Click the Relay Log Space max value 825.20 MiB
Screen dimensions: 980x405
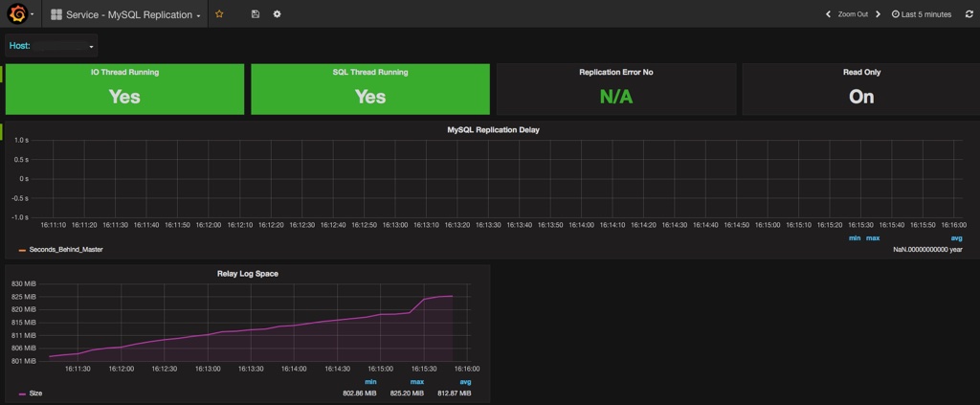coord(406,394)
